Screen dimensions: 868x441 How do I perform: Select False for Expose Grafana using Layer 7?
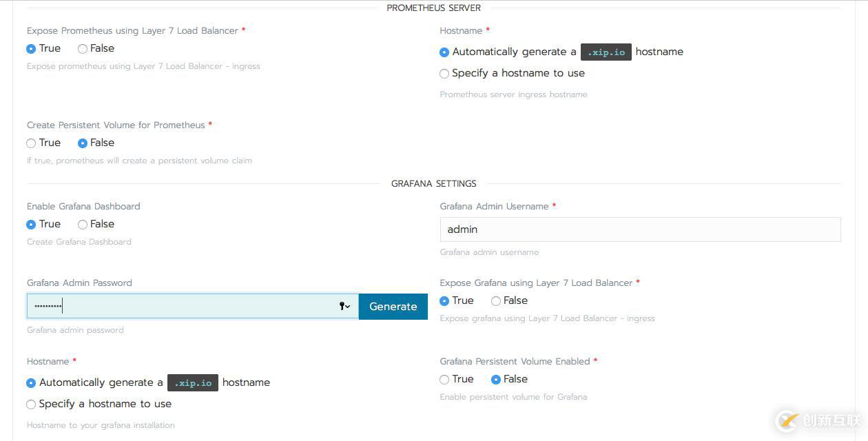pyautogui.click(x=496, y=301)
